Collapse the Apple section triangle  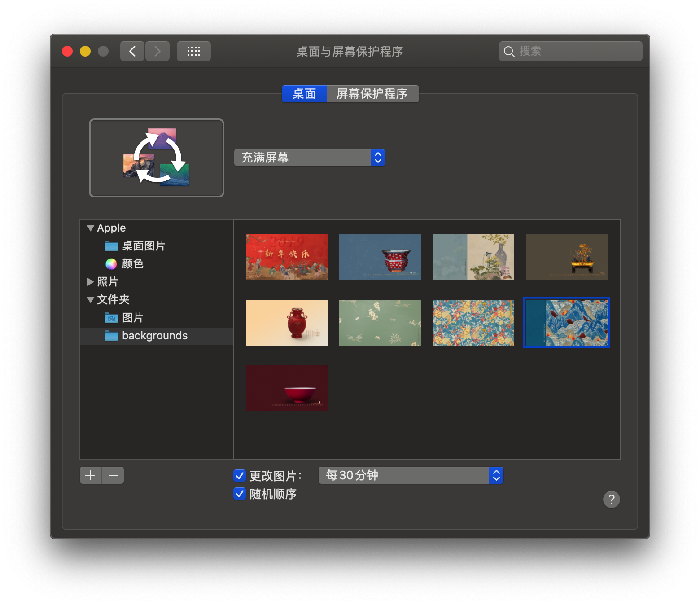point(90,228)
